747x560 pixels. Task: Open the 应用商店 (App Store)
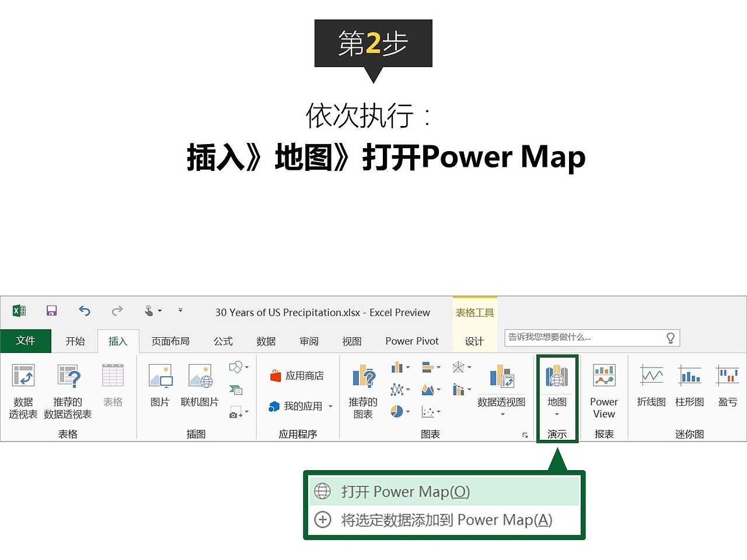click(298, 375)
